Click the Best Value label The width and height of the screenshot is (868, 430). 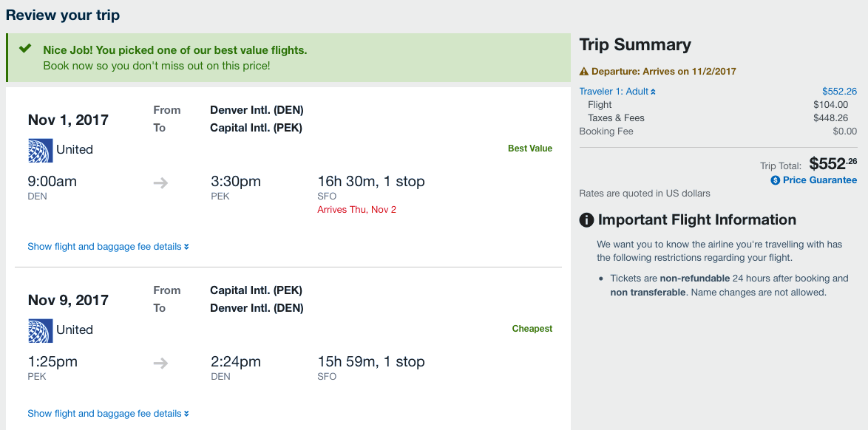coord(529,149)
